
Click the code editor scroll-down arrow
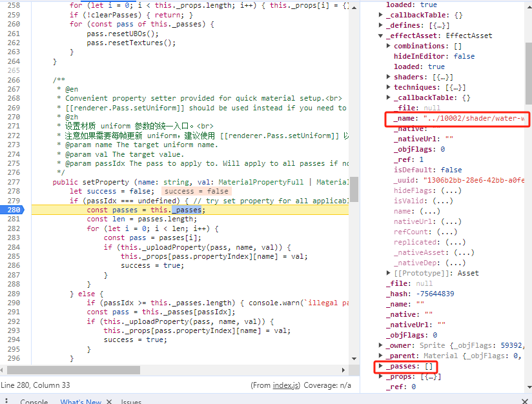[354, 359]
